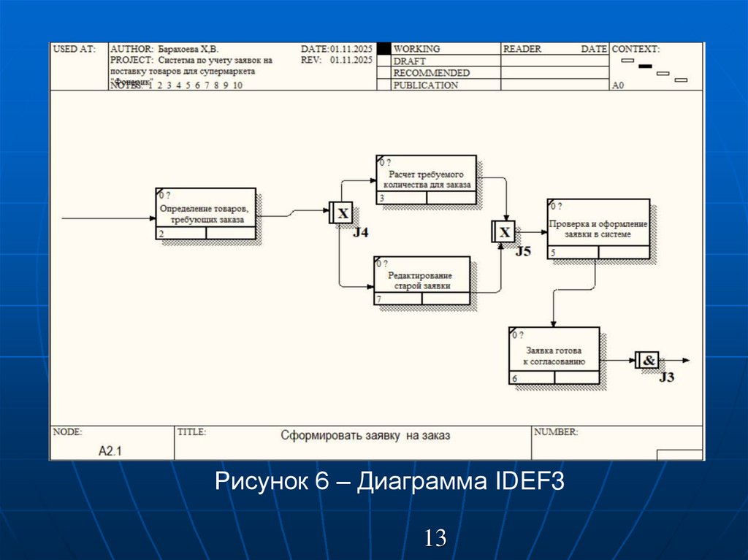The height and width of the screenshot is (560, 748).
Task: Click the filled black context marker
Action: point(645,66)
